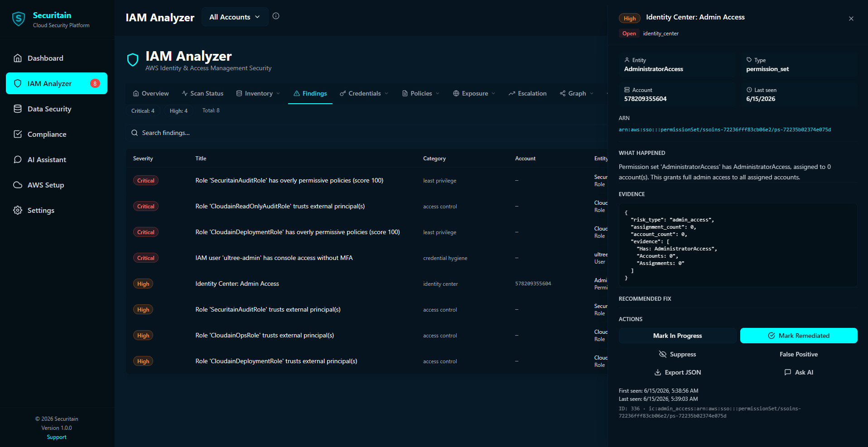This screenshot has width=868, height=447.
Task: Click the AdministratorAccess entity value
Action: [654, 69]
